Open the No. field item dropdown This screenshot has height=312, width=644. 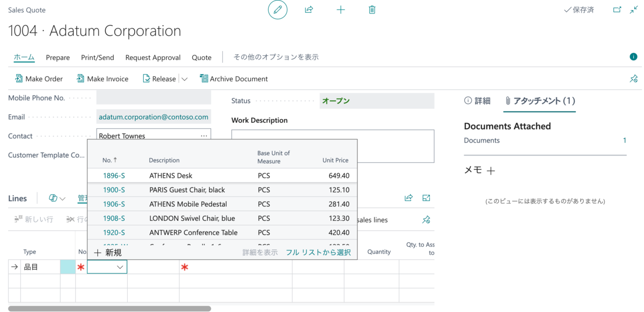point(121,266)
